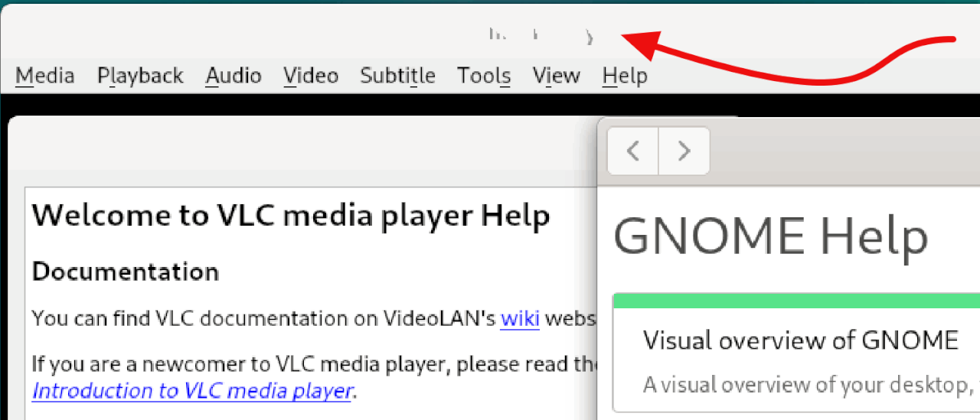Image resolution: width=980 pixels, height=420 pixels.
Task: Click the Welcome to VLC media player Help heading
Action: click(291, 215)
